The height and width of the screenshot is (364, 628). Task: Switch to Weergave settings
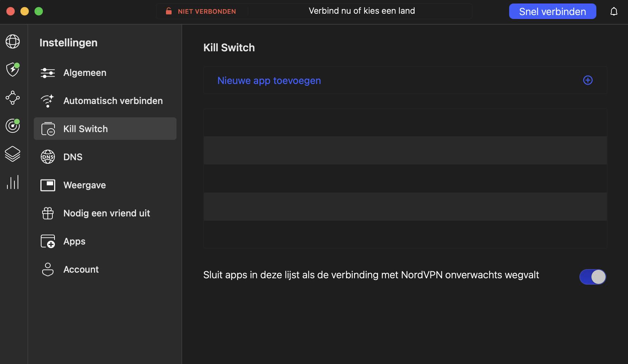click(x=84, y=185)
